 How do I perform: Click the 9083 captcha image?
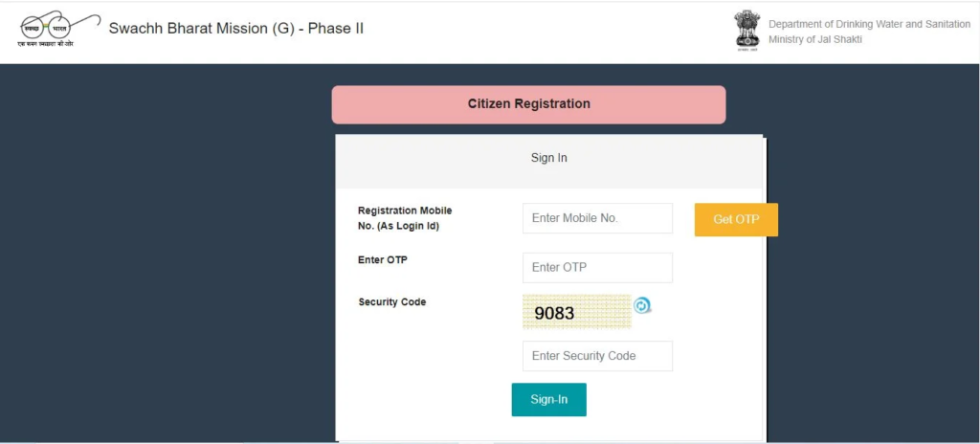pyautogui.click(x=577, y=312)
